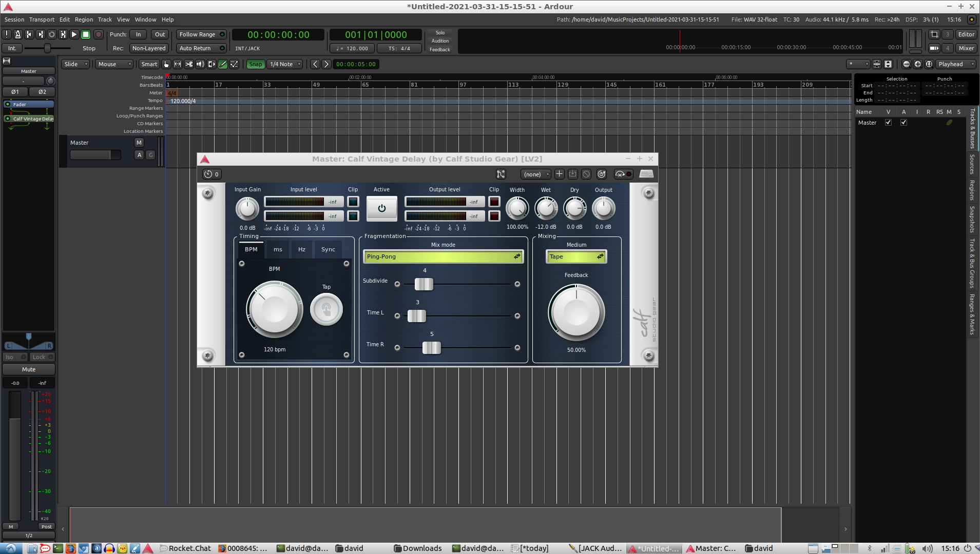Viewport: 980px width, 554px height.
Task: Add a new plugin preset with plus icon
Action: [560, 174]
